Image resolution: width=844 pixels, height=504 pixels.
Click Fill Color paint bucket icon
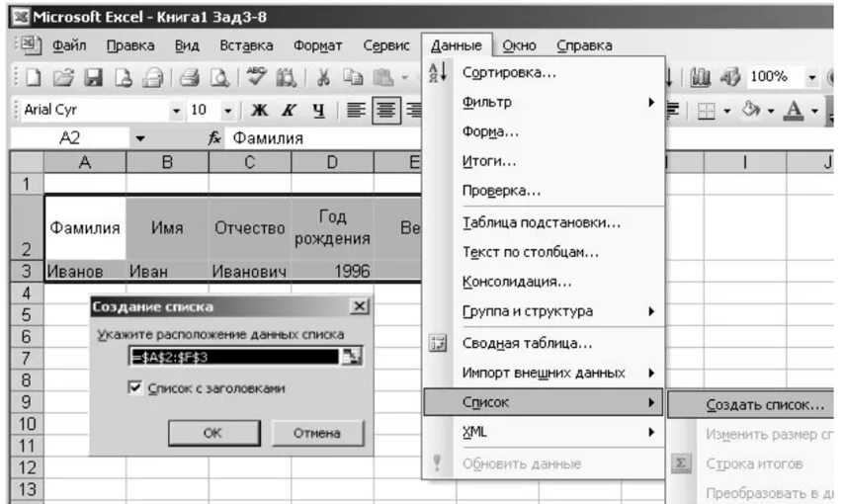750,110
